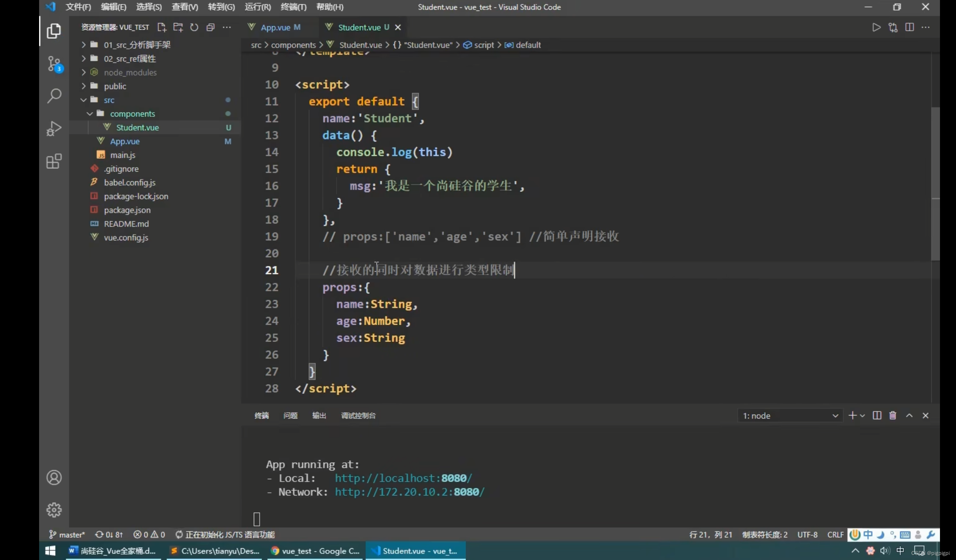Open Windows Start button
The height and width of the screenshot is (560, 956).
50,551
